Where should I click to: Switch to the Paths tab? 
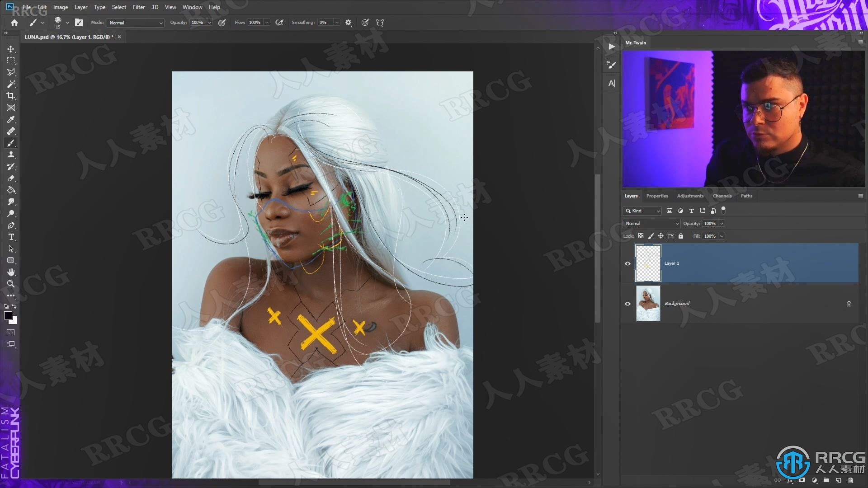click(746, 196)
